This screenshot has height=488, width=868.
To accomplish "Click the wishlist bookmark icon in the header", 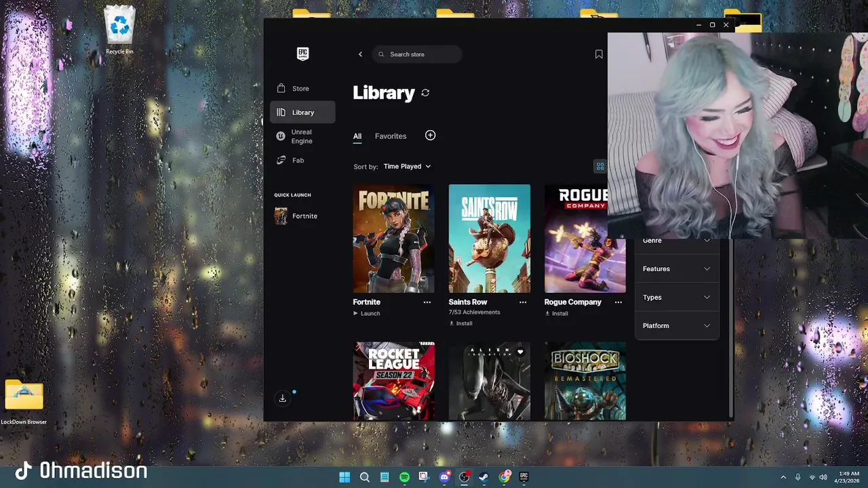I will [x=599, y=54].
